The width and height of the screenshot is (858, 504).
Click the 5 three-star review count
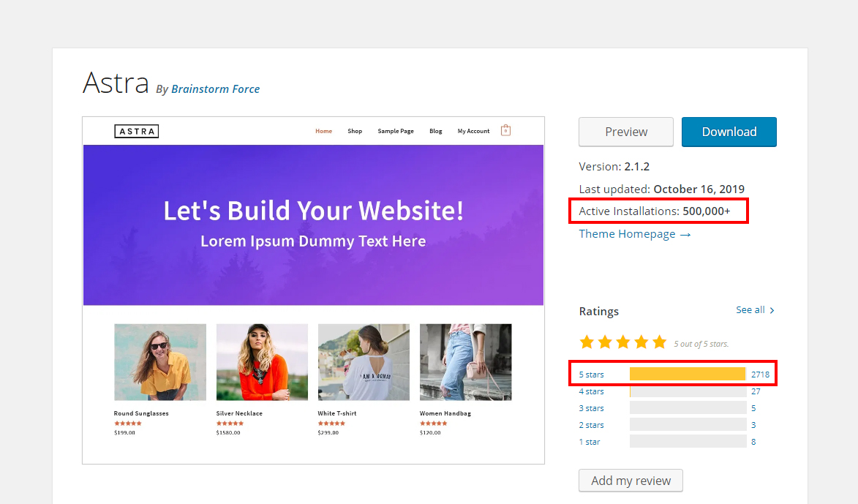[x=753, y=409]
